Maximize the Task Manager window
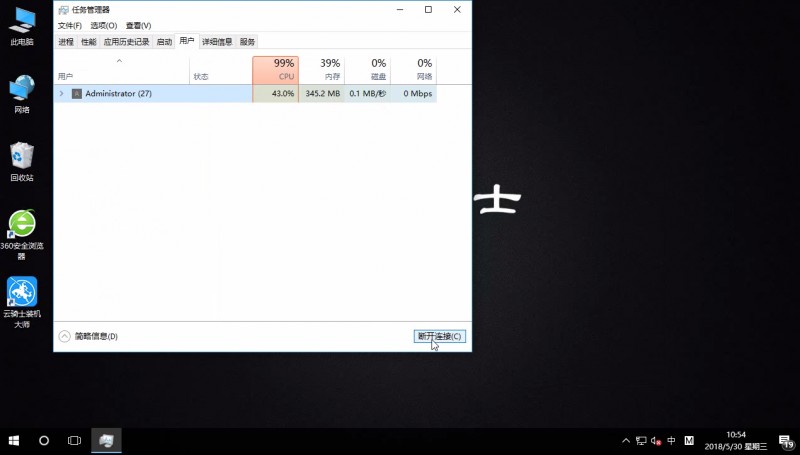 [429, 10]
